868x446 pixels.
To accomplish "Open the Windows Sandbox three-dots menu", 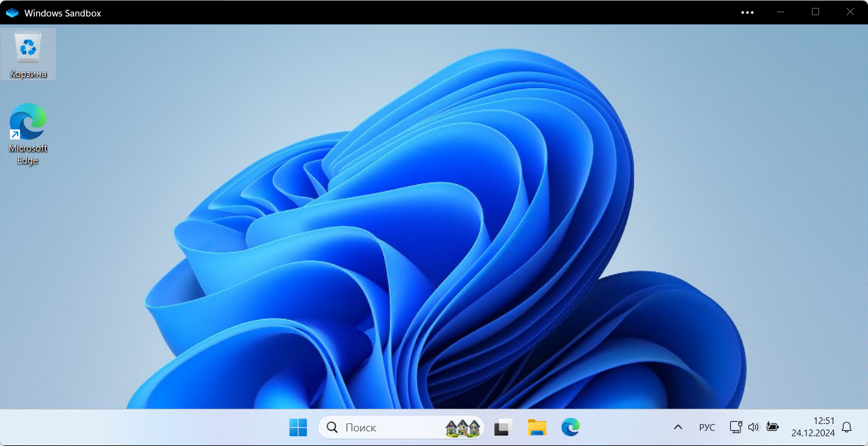I will coord(747,12).
